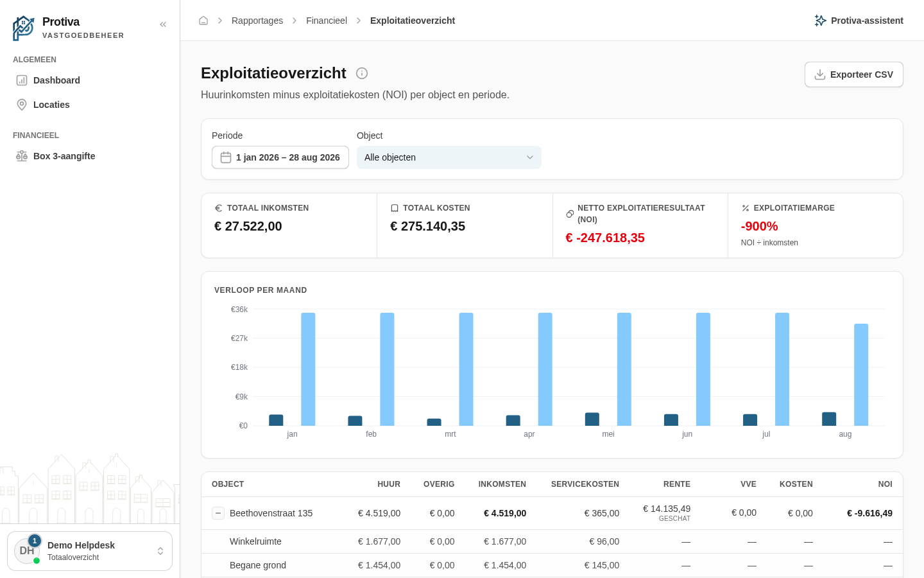Image resolution: width=924 pixels, height=578 pixels.
Task: Go to home via breadcrumb house icon
Action: [203, 21]
